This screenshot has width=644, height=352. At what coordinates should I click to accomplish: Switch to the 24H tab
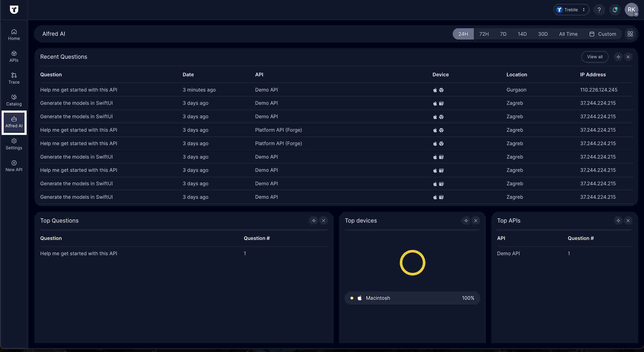coord(463,34)
